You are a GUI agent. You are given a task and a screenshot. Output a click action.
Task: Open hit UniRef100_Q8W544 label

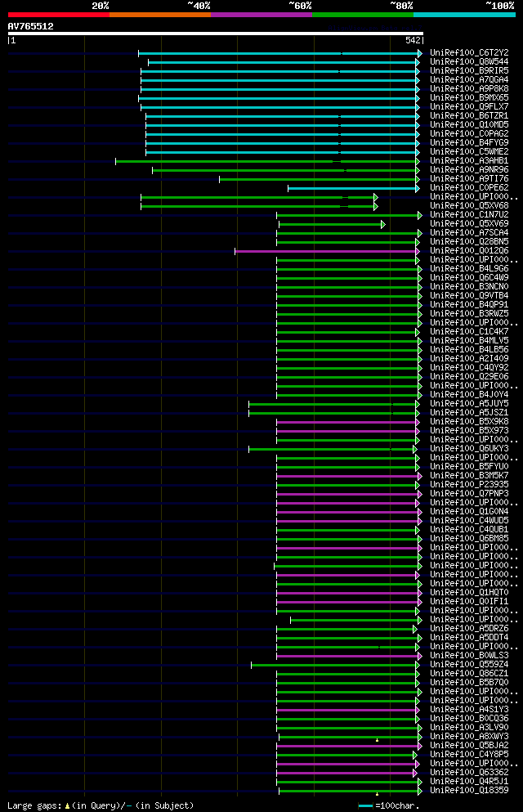pos(469,61)
